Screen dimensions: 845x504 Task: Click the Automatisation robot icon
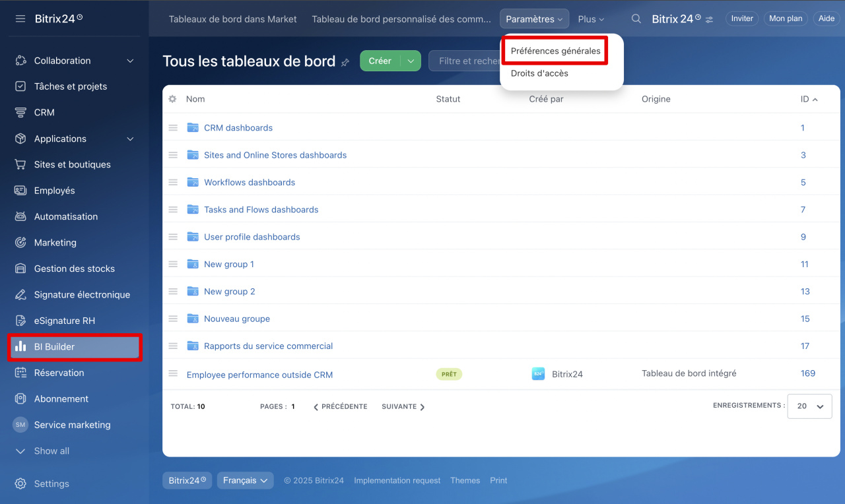click(20, 216)
